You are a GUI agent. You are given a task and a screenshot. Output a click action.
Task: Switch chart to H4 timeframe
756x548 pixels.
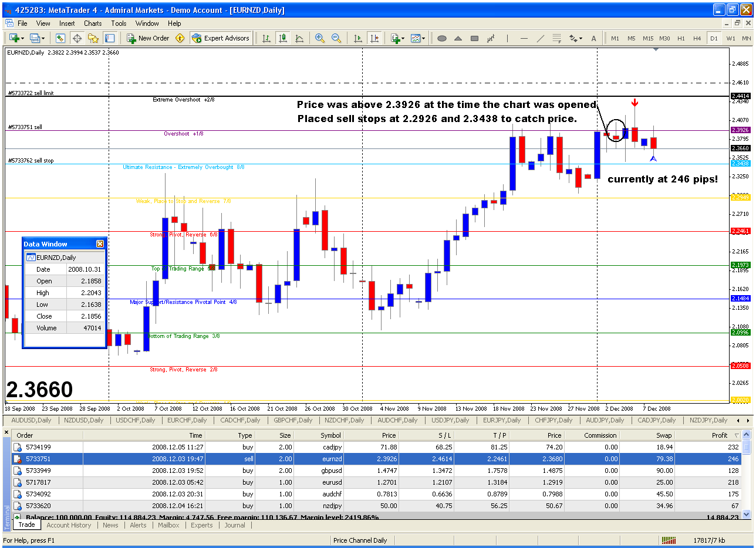point(697,38)
